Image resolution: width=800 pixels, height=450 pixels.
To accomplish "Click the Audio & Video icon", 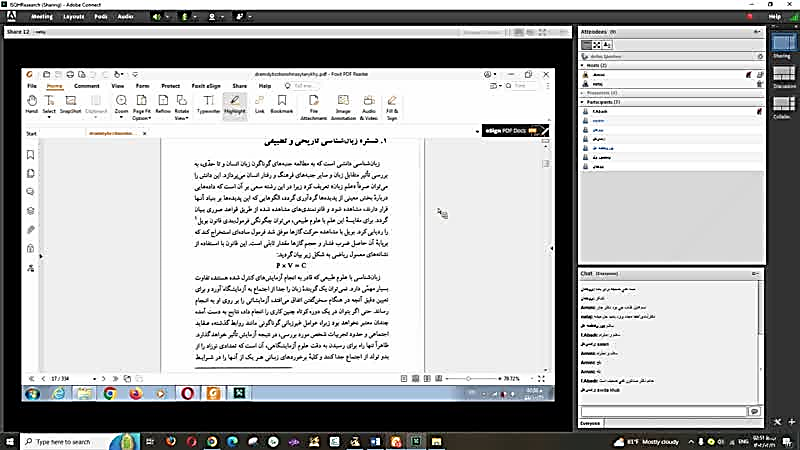I will click(x=369, y=107).
